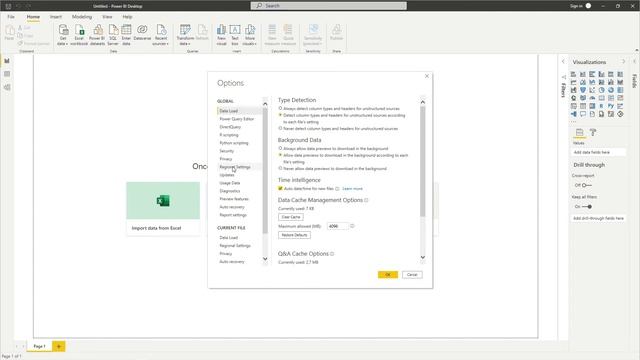Click the Clear Cache button

pos(291,217)
